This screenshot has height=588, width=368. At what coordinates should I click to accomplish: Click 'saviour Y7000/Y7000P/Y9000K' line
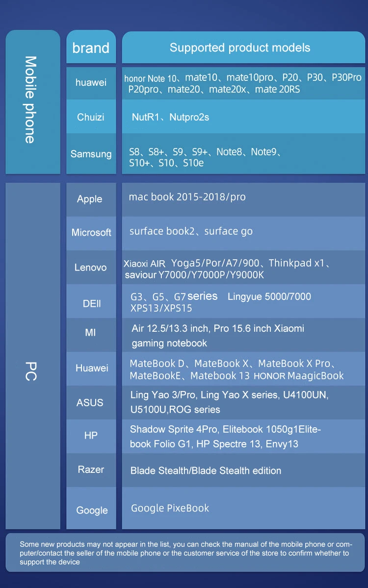[x=194, y=275]
